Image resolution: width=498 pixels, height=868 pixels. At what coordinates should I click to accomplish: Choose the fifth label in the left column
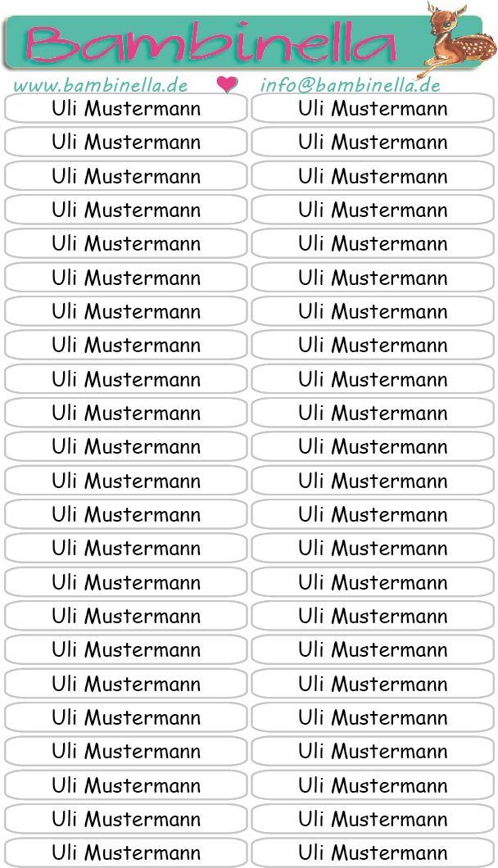tap(125, 243)
